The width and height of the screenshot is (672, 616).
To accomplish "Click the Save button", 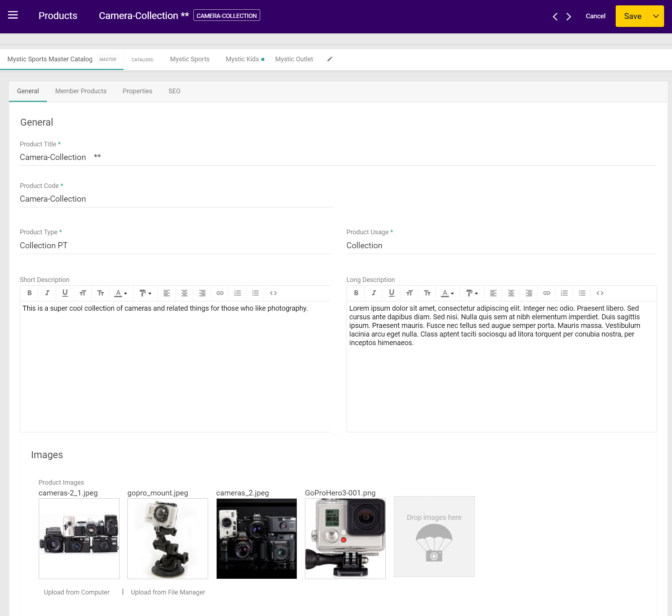I will point(633,16).
